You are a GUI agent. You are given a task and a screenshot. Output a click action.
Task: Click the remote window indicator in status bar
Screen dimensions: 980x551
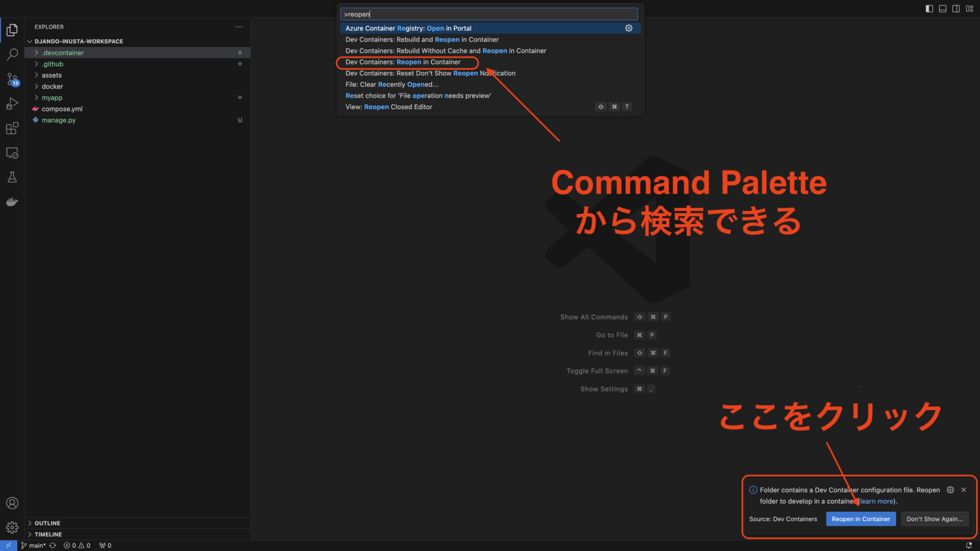pos(9,545)
